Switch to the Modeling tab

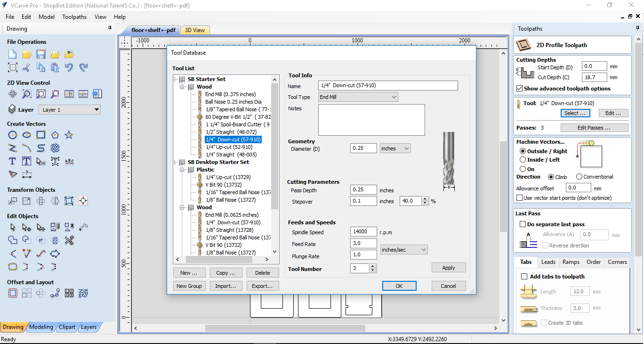41,327
